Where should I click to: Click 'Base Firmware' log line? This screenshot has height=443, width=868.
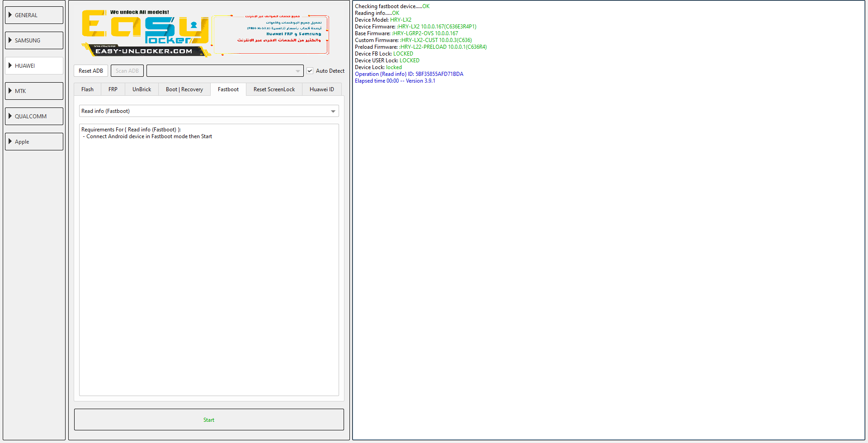(406, 33)
